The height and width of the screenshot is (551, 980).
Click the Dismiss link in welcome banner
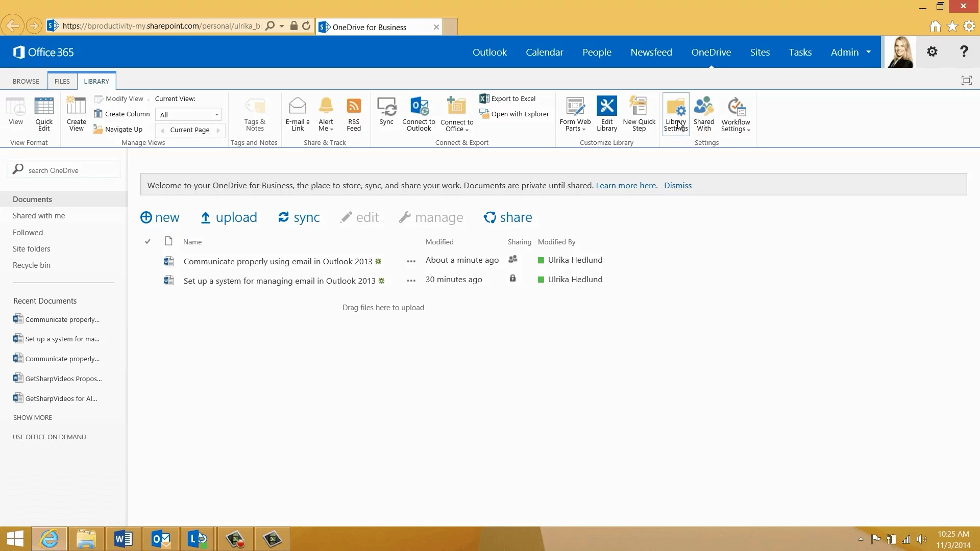(677, 186)
